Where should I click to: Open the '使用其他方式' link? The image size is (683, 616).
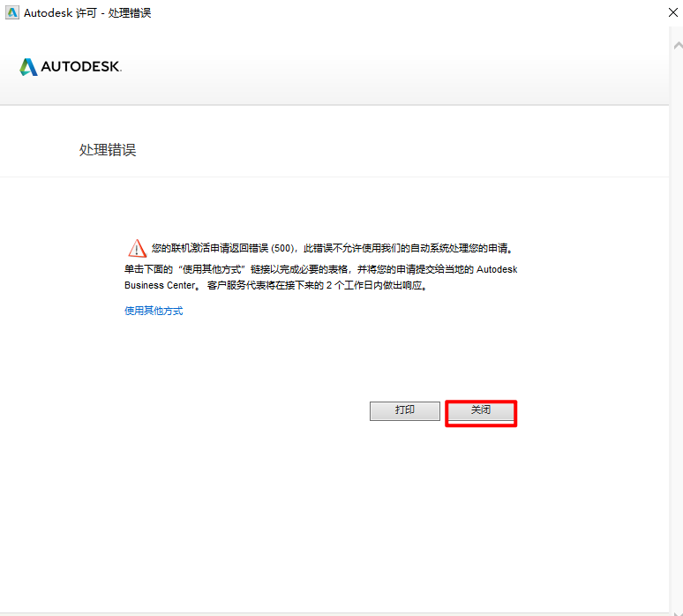click(x=154, y=311)
